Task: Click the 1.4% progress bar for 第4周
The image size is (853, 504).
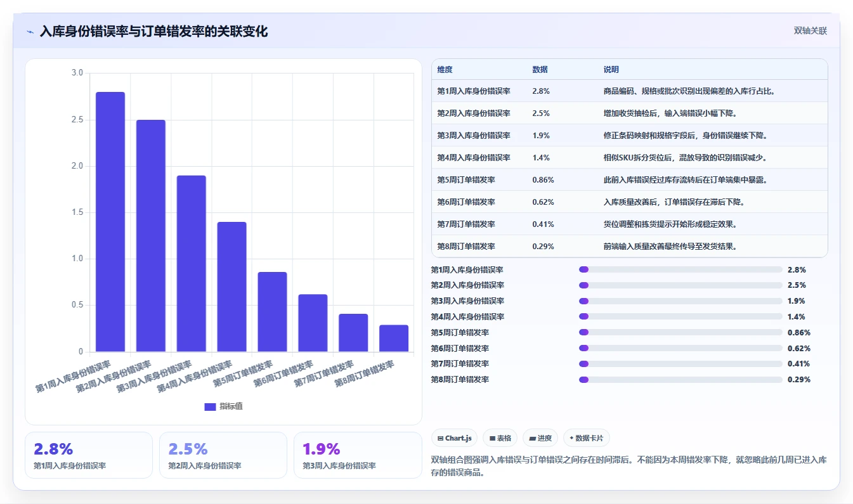Action: click(680, 316)
